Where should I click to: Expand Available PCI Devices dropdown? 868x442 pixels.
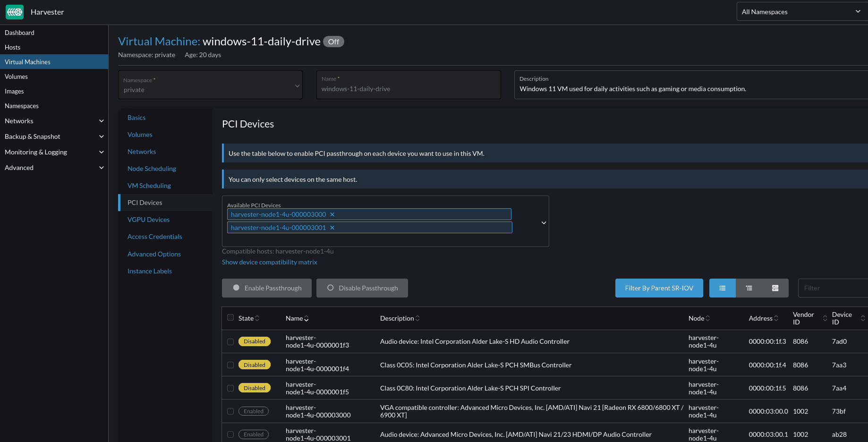coord(544,223)
